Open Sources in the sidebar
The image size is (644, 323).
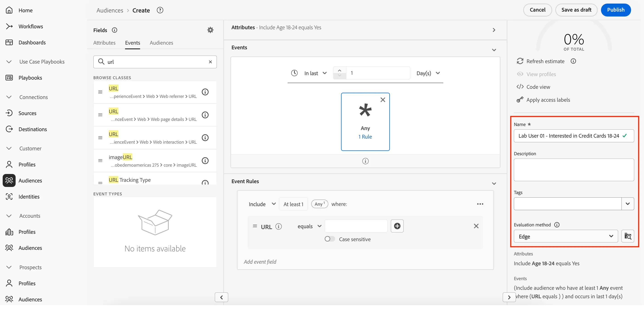tap(21, 113)
